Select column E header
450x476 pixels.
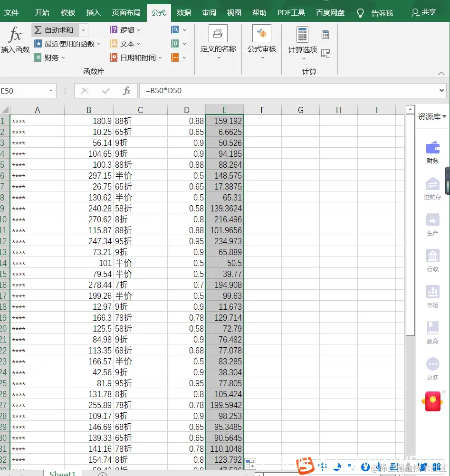224,110
